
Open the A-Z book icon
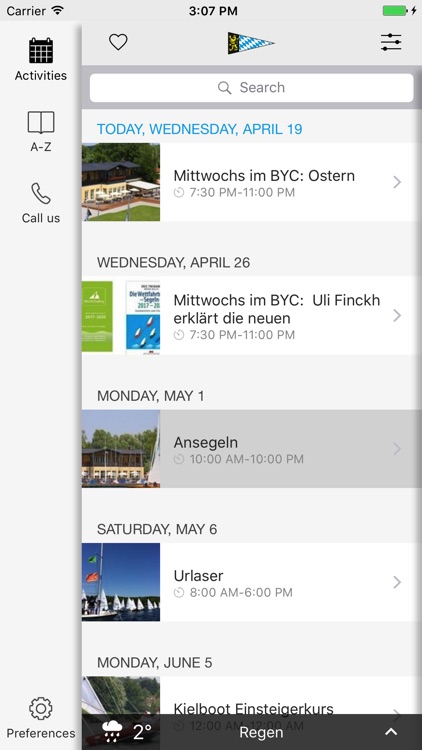coord(41,122)
